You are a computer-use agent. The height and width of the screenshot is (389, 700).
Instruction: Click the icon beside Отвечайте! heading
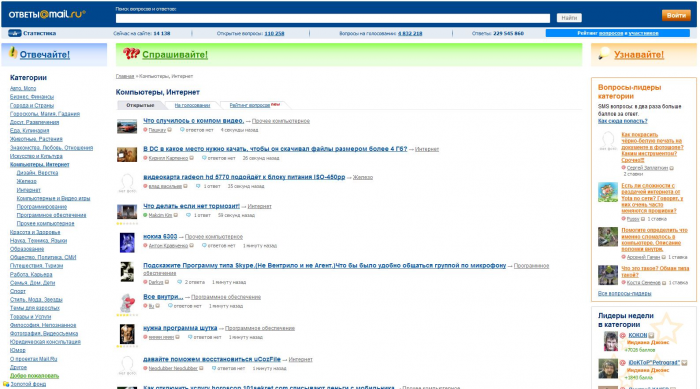click(x=12, y=53)
